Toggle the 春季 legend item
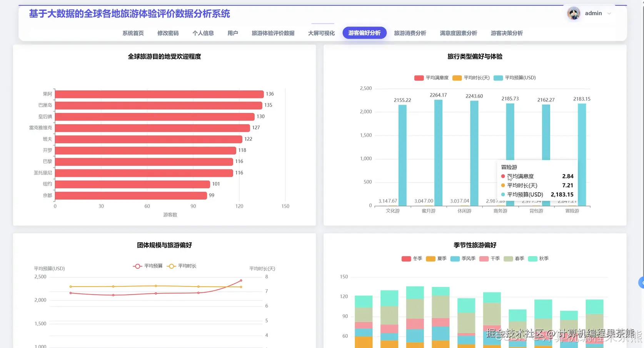This screenshot has height=348, width=644. [x=514, y=259]
